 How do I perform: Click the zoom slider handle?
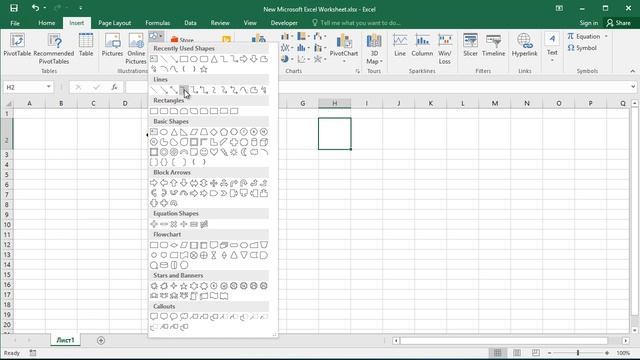(578, 353)
